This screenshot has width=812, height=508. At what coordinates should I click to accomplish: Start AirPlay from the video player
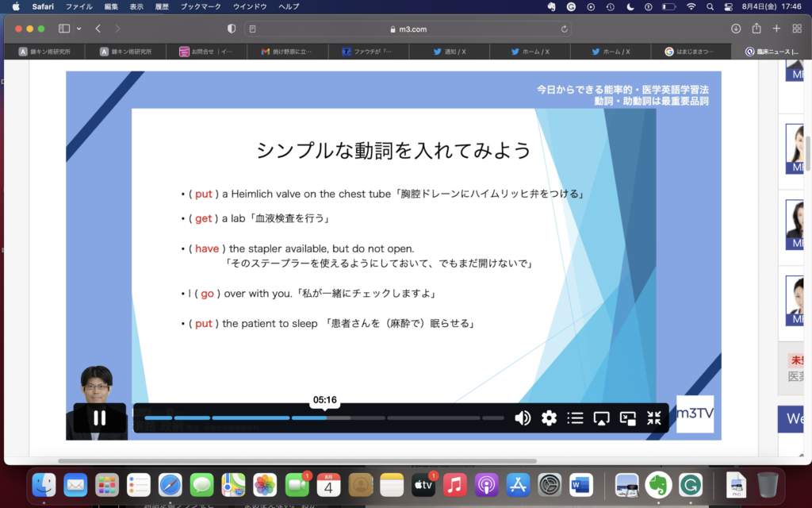coord(601,418)
